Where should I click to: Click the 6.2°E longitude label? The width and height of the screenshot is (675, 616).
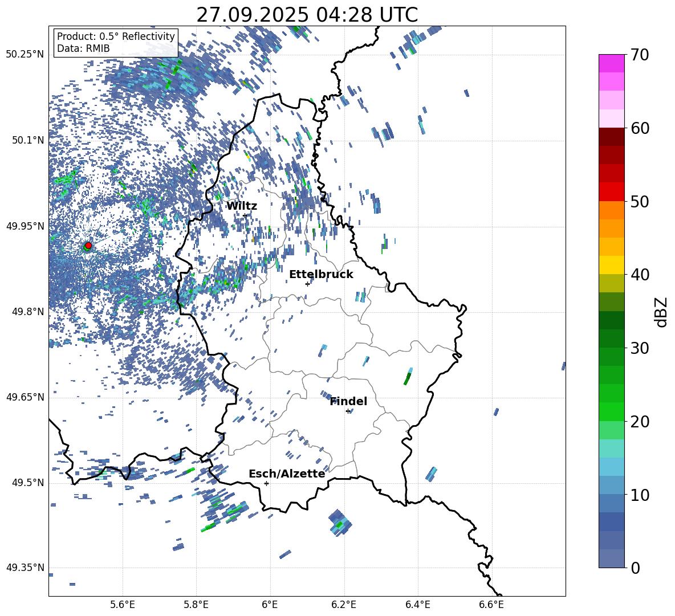coord(344,605)
